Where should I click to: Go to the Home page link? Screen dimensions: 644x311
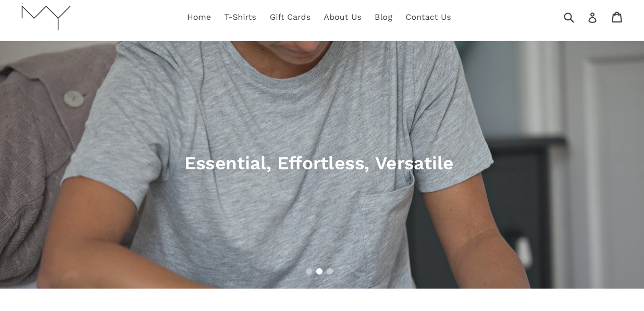(x=199, y=17)
